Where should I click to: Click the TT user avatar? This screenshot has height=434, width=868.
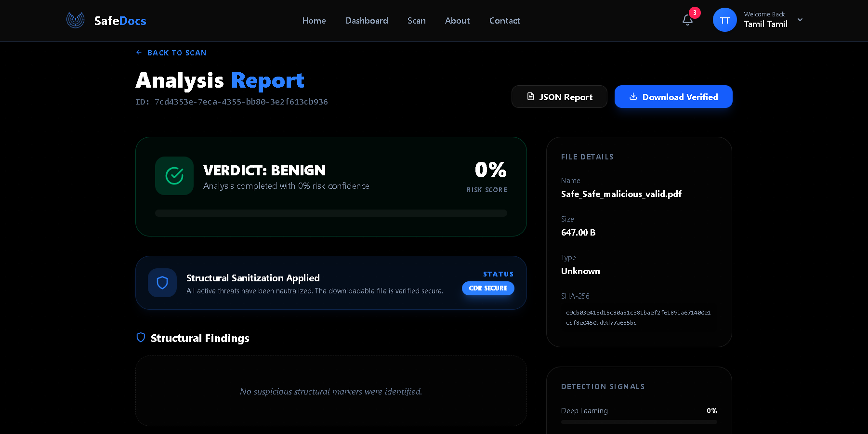click(x=724, y=20)
